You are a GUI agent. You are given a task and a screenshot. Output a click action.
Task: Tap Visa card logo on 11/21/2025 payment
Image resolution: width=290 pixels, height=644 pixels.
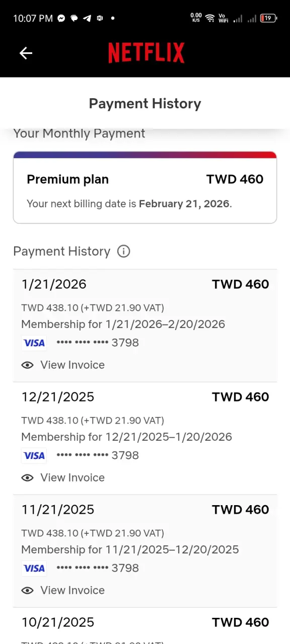(34, 568)
